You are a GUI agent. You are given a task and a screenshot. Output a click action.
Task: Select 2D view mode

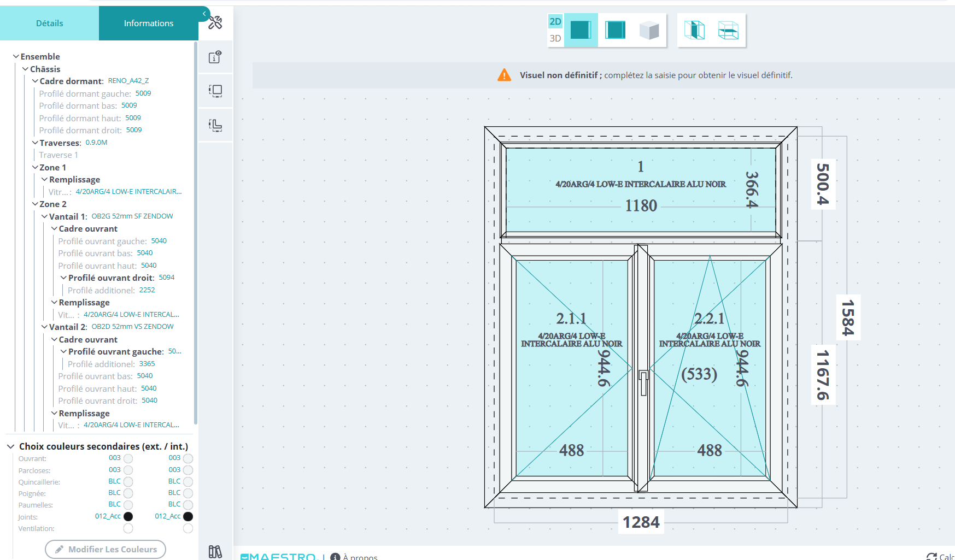click(555, 21)
